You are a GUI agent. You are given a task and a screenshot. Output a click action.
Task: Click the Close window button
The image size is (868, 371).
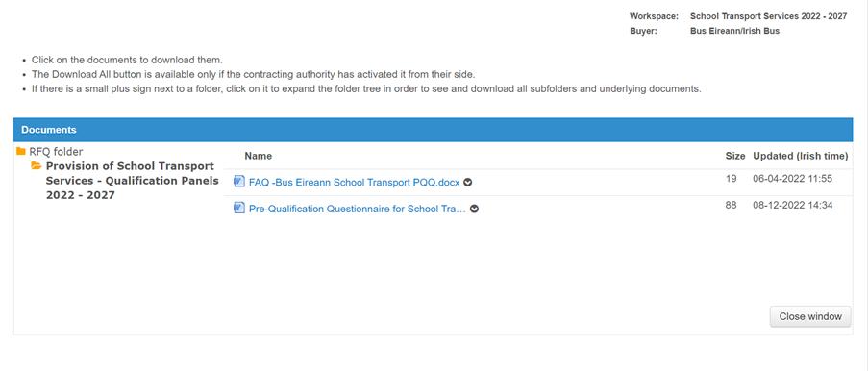pyautogui.click(x=810, y=316)
